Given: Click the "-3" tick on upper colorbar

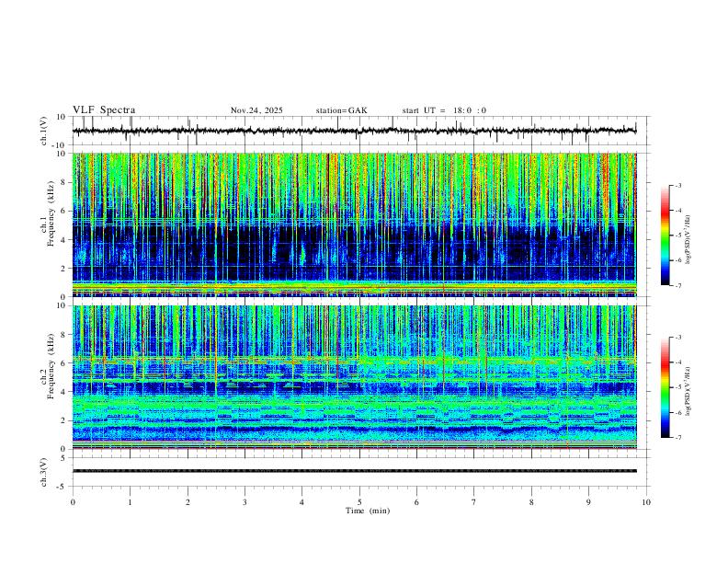Looking at the screenshot, I should [x=678, y=185].
